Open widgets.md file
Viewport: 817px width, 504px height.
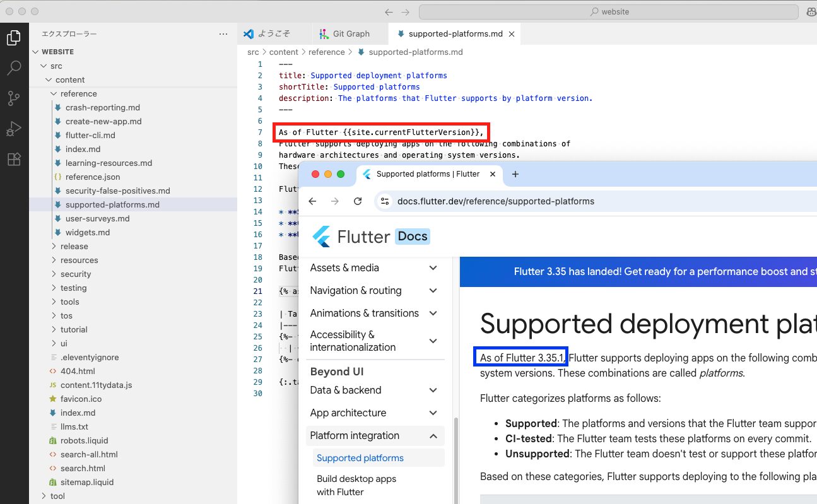click(x=132, y=232)
